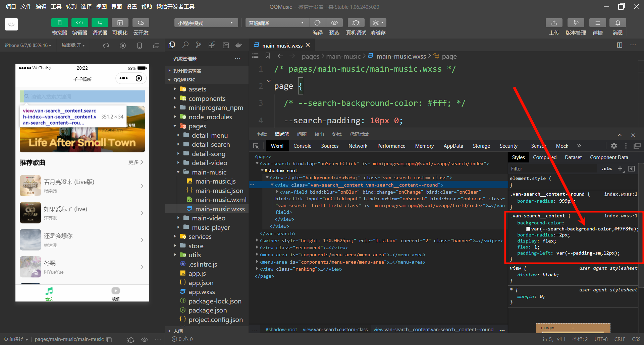Open Version Management (版本管理) icon
This screenshot has width=644, height=345.
576,23
